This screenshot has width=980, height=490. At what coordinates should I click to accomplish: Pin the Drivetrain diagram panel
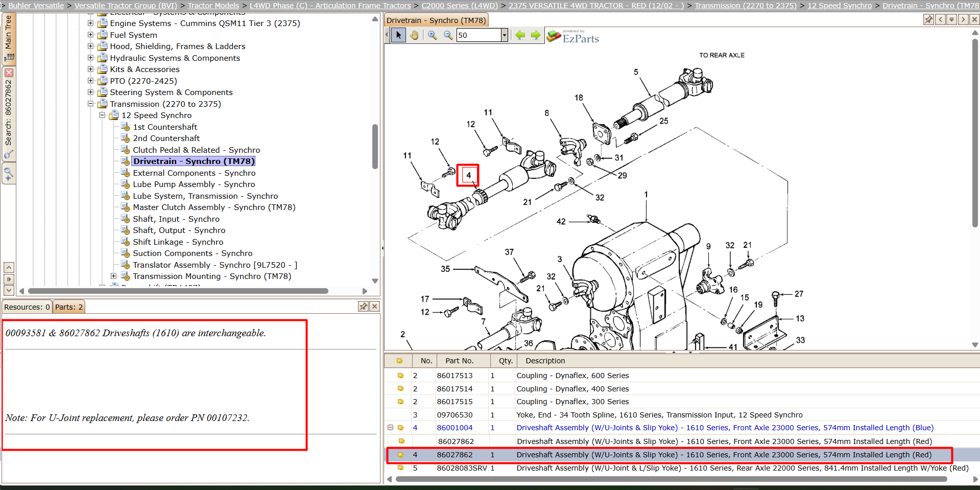point(928,19)
